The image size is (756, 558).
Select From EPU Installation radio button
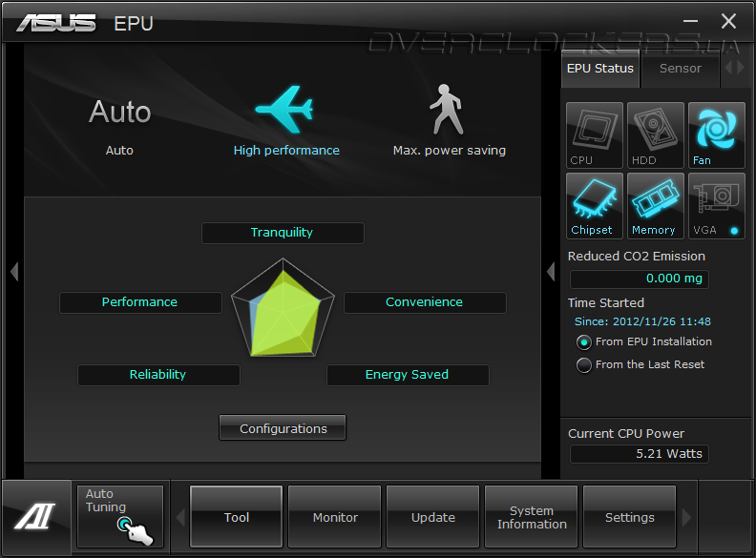[584, 342]
